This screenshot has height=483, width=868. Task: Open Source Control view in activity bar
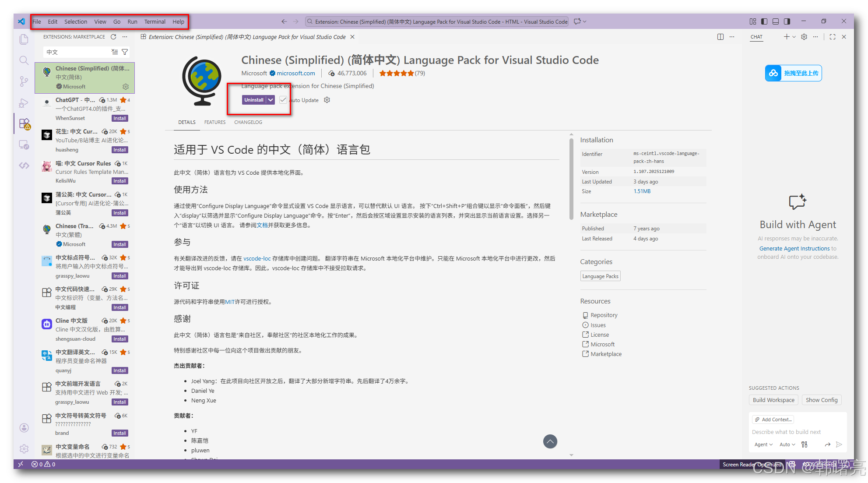tap(24, 81)
